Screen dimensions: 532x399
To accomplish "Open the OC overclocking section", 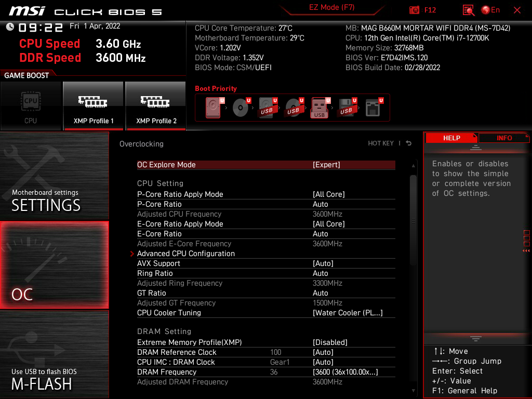I will pos(54,265).
